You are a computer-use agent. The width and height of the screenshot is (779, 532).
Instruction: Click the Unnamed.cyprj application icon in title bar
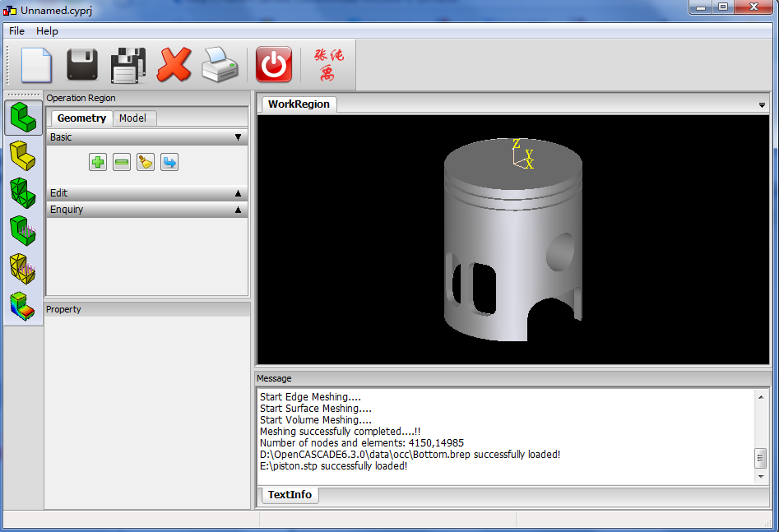pyautogui.click(x=10, y=10)
